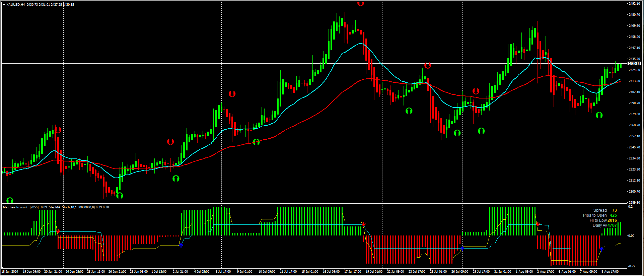Click the 2492.10 price level on the axis
644x276 pixels.
coord(634,4)
